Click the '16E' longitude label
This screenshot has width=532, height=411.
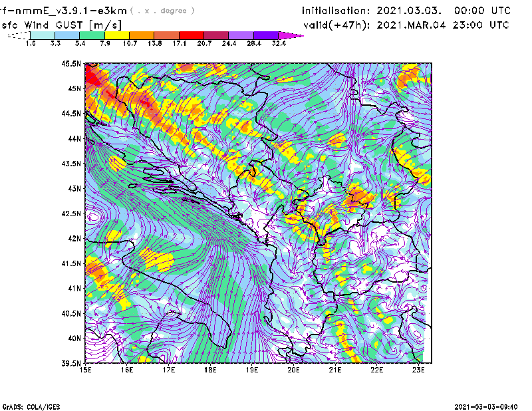coord(127,370)
